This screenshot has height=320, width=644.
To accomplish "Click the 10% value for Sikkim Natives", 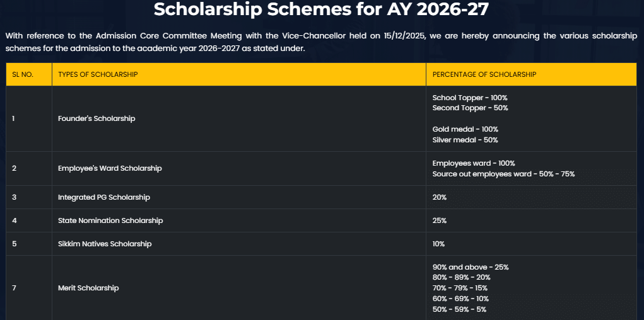I will click(x=439, y=244).
